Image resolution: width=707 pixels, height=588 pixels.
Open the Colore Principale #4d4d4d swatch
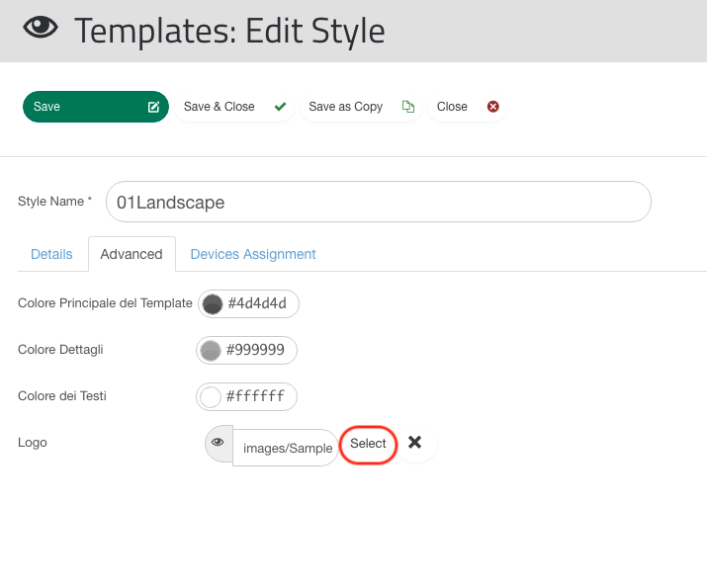213,304
